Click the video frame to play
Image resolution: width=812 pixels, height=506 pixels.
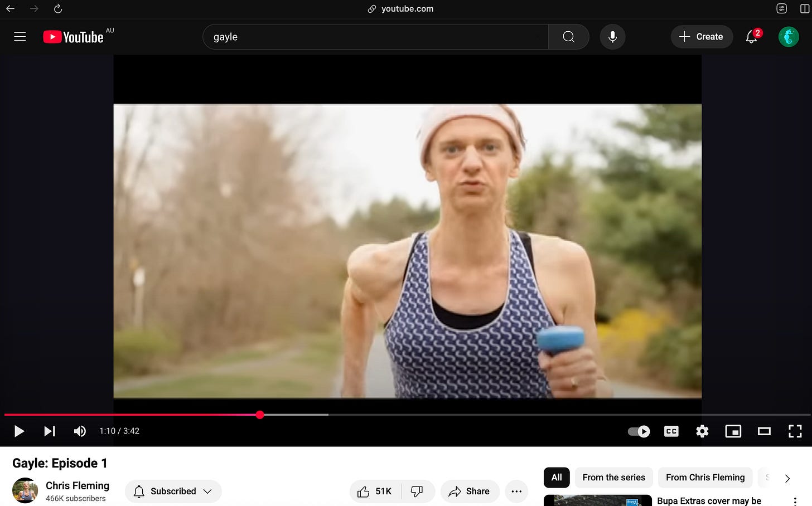[x=407, y=251]
